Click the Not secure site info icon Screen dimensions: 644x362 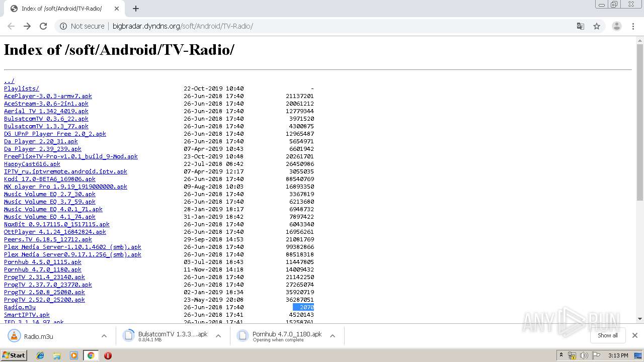point(63,26)
